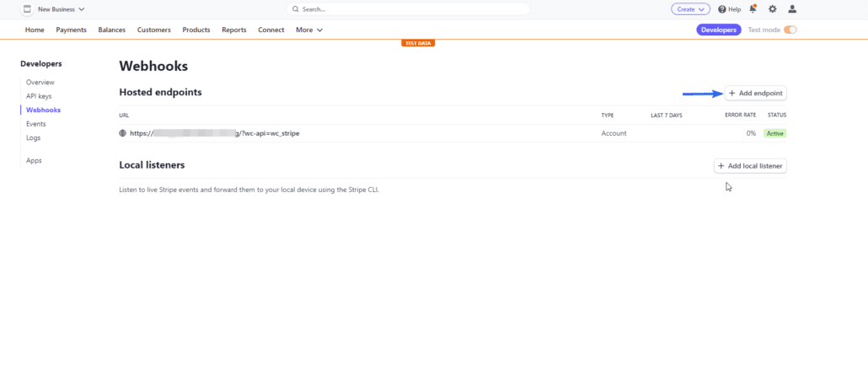Click the URL column header

(x=124, y=115)
